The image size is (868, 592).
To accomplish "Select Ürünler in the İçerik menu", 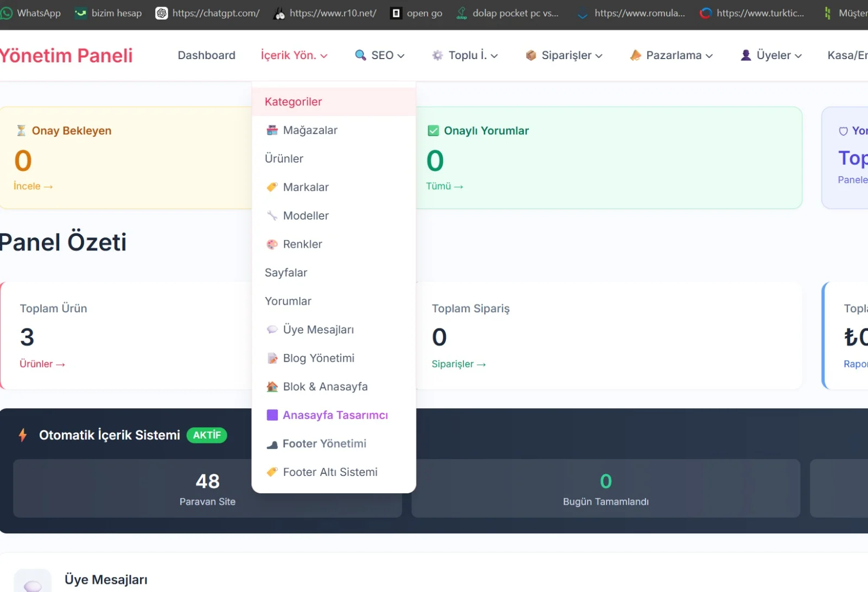I will pyautogui.click(x=334, y=159).
